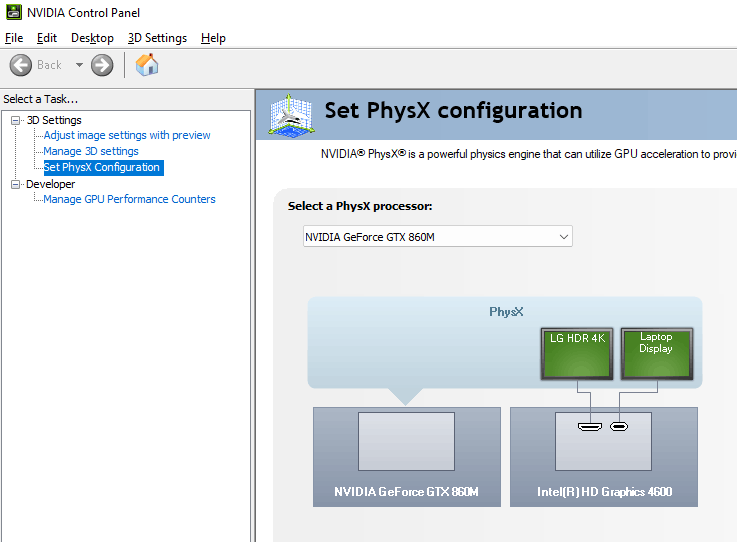Click the internal display connector icon
737x542 pixels.
[619, 426]
